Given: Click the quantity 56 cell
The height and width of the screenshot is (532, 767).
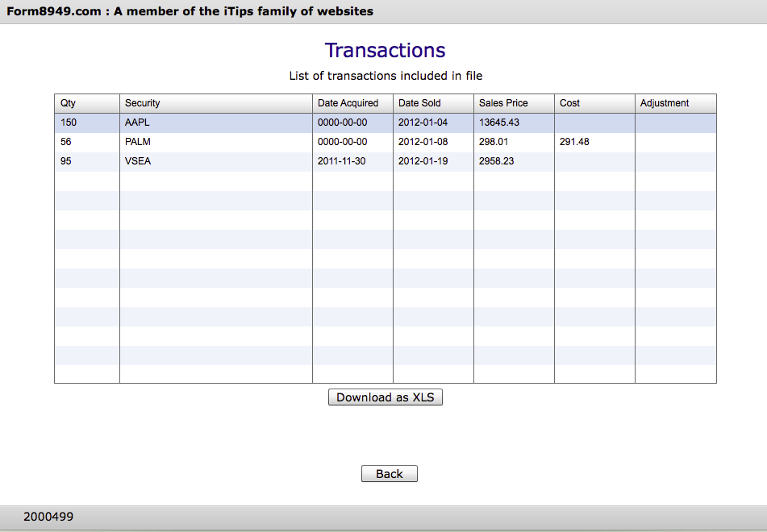Looking at the screenshot, I should (x=87, y=142).
